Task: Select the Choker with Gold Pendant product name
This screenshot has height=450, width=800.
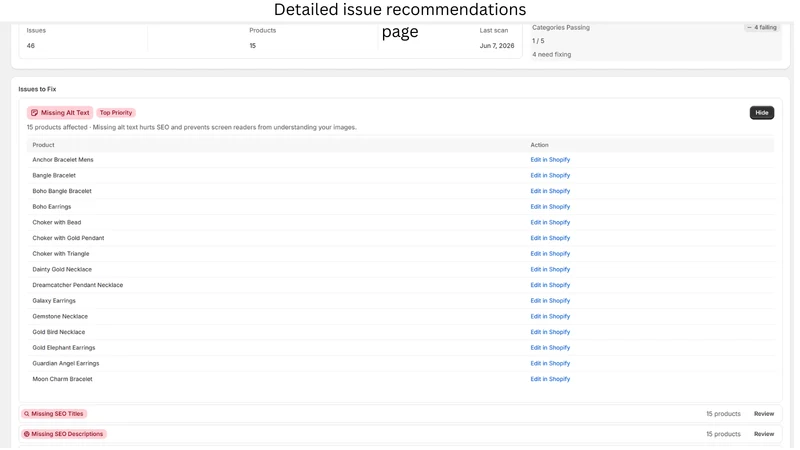Action: (68, 238)
